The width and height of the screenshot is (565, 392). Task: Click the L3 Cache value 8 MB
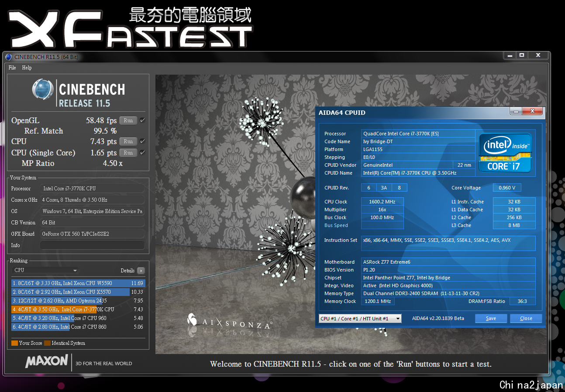tap(514, 225)
